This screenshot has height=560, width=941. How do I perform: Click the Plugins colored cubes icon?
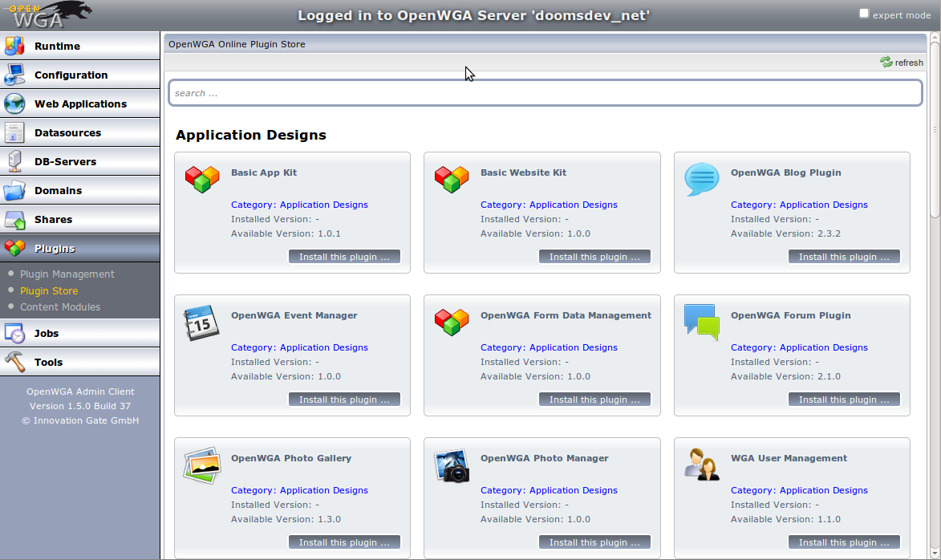[x=14, y=248]
